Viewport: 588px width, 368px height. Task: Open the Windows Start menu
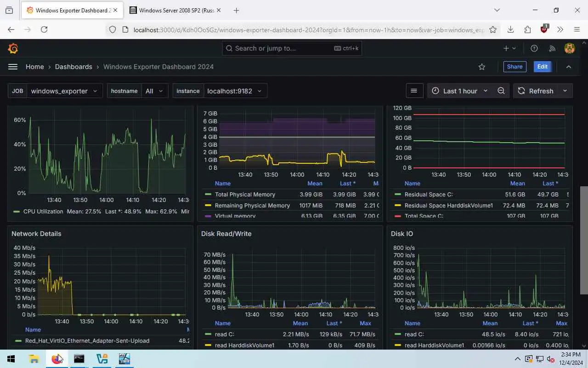point(11,359)
